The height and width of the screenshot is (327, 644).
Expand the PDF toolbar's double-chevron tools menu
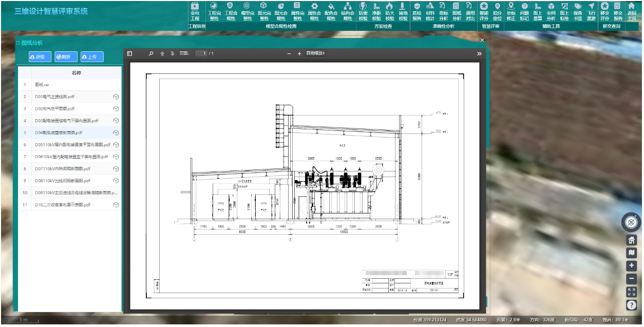[479, 53]
